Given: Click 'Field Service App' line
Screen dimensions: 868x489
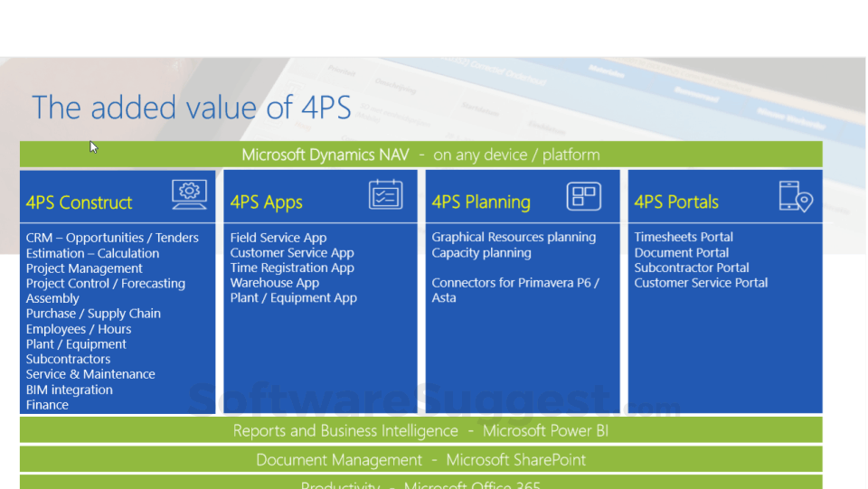Looking at the screenshot, I should [x=278, y=238].
